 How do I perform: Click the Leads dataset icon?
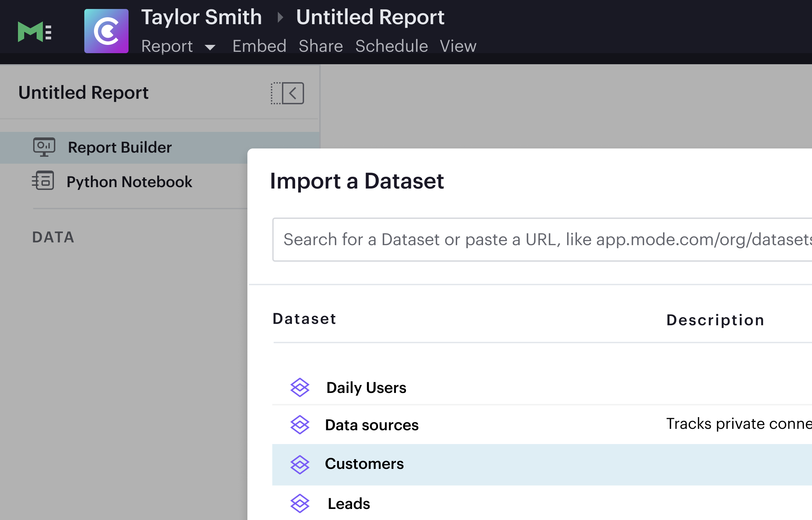click(x=300, y=503)
